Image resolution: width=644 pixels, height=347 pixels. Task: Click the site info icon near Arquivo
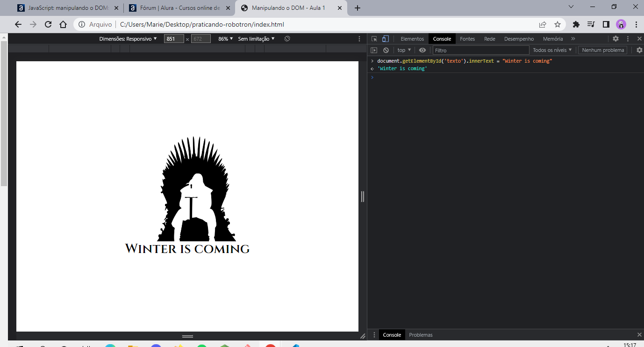pos(82,24)
